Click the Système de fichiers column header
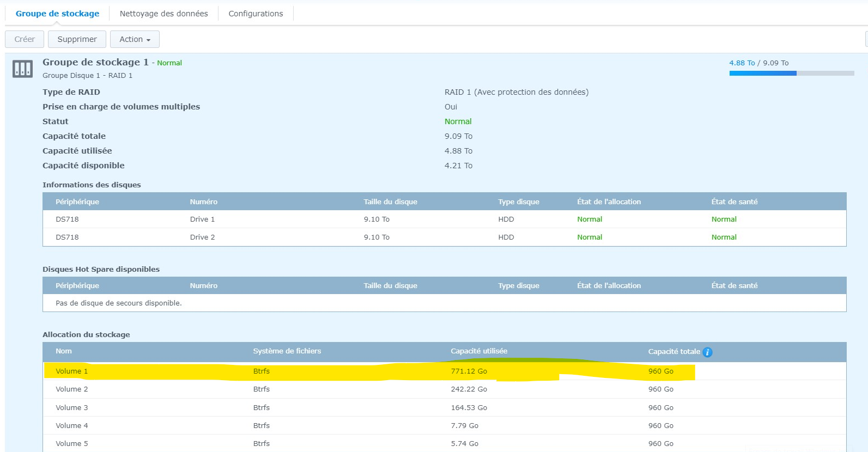 (287, 351)
